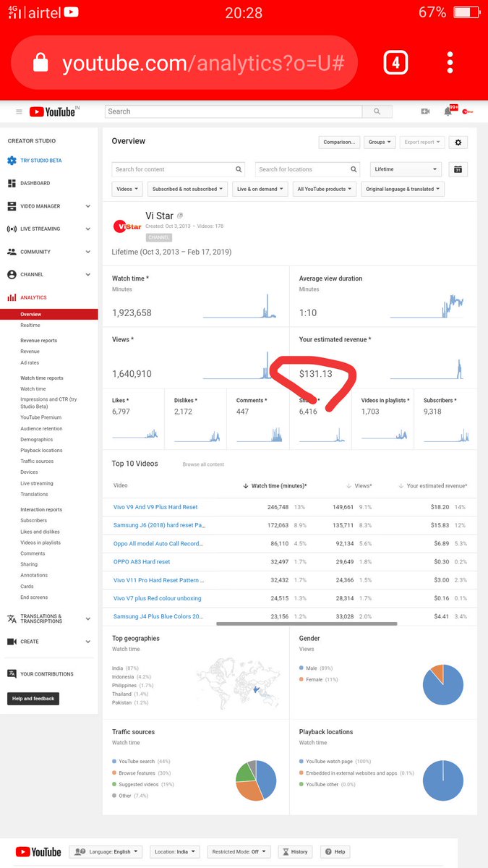The image size is (488, 868).
Task: Click the Channel person icon
Action: [x=12, y=275]
